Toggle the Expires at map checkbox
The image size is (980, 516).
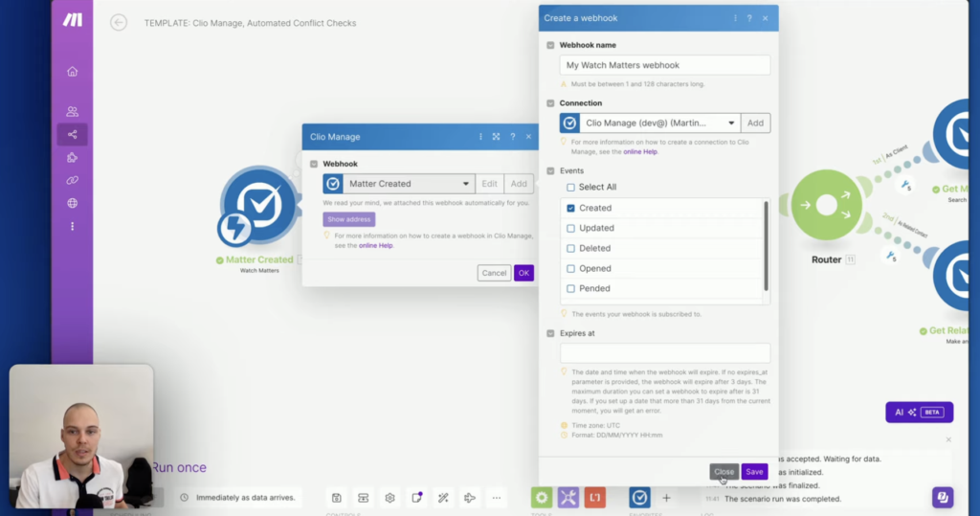tap(550, 333)
